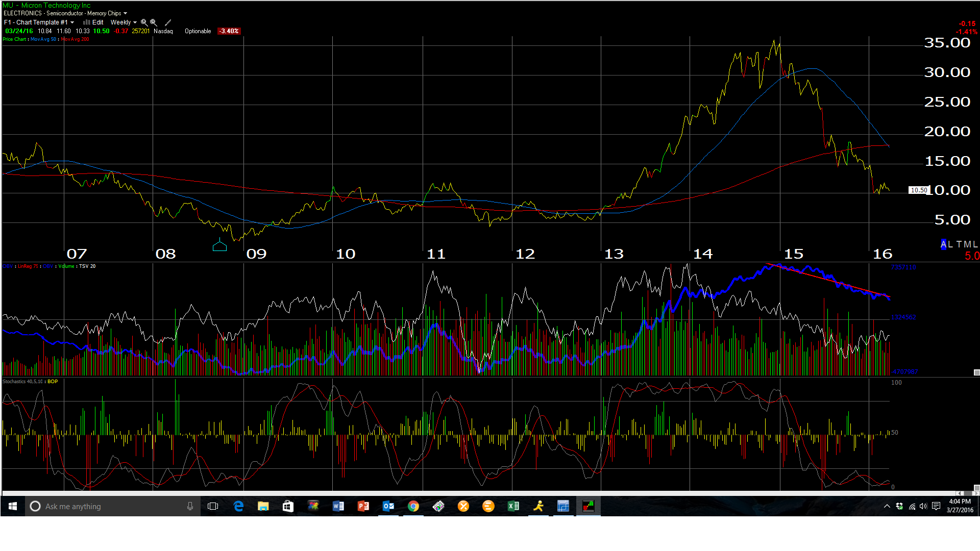Click the orange circle with lines taskbar icon
This screenshot has height=551, width=980.
click(x=488, y=506)
